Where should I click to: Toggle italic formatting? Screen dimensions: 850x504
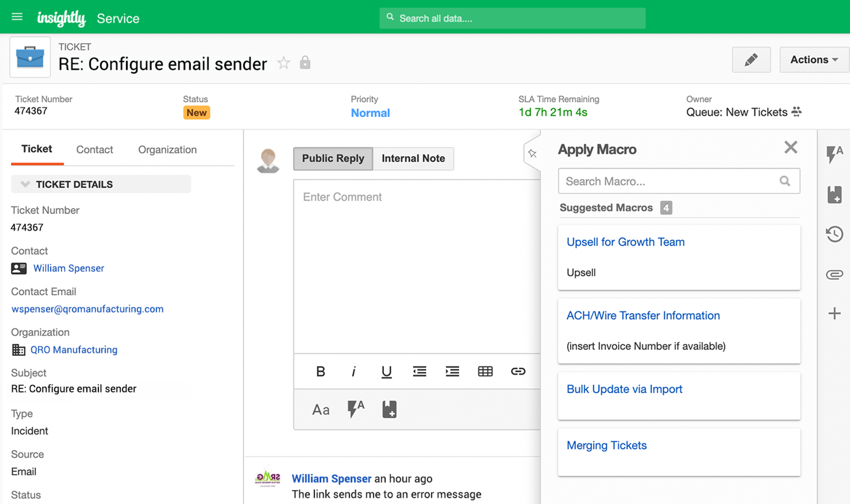click(x=353, y=371)
